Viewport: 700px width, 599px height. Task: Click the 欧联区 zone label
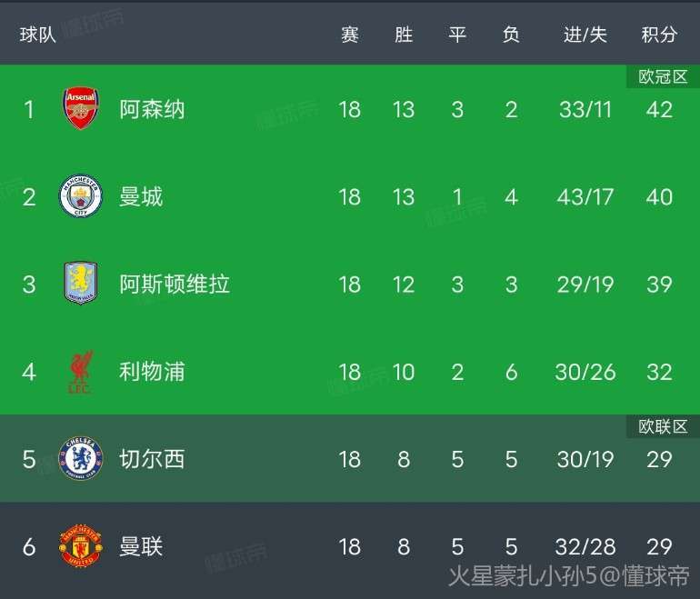663,426
